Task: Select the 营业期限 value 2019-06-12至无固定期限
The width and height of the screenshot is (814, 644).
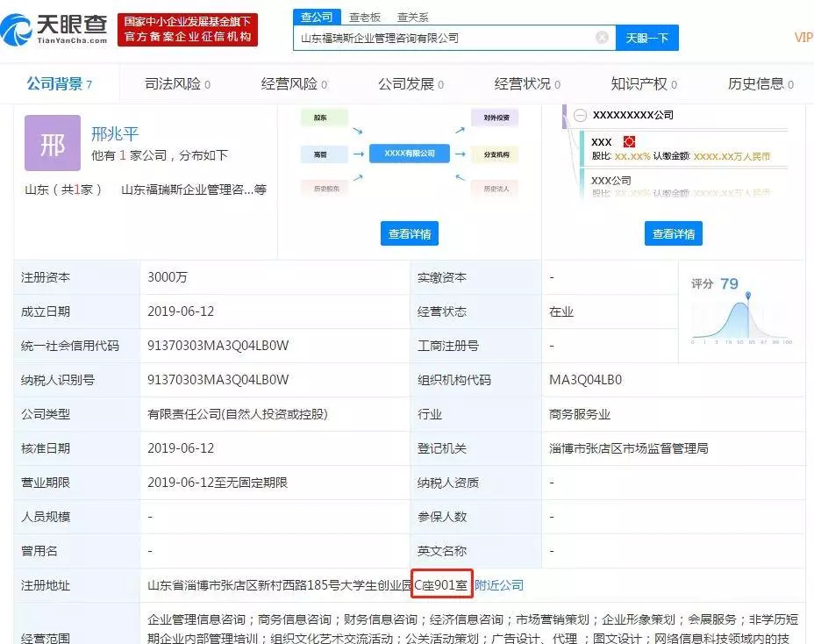Action: click(x=218, y=483)
